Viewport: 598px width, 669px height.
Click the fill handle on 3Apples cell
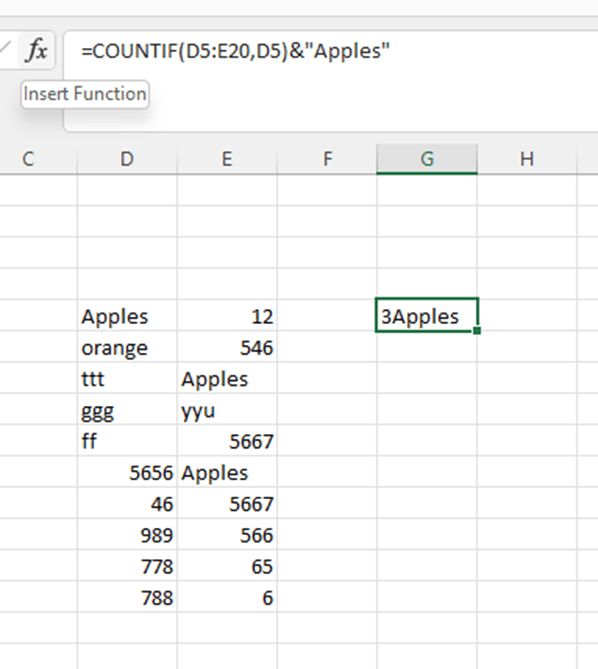click(477, 330)
